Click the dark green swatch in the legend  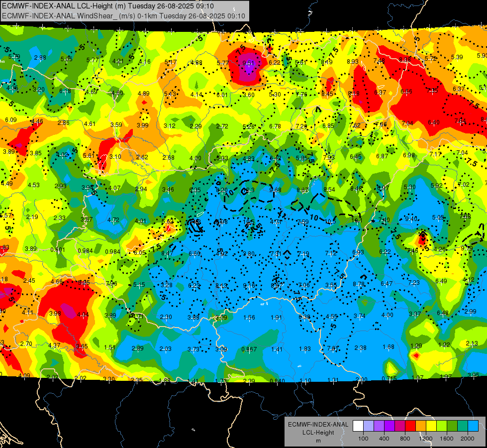452,426
